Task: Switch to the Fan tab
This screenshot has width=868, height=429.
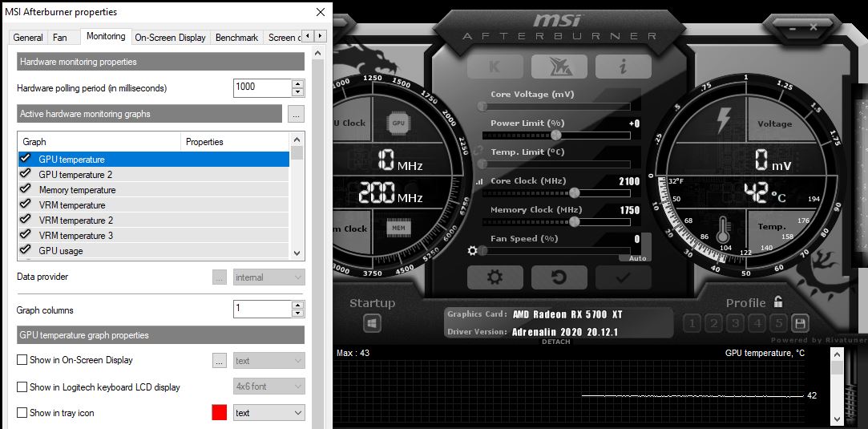Action: [x=60, y=37]
